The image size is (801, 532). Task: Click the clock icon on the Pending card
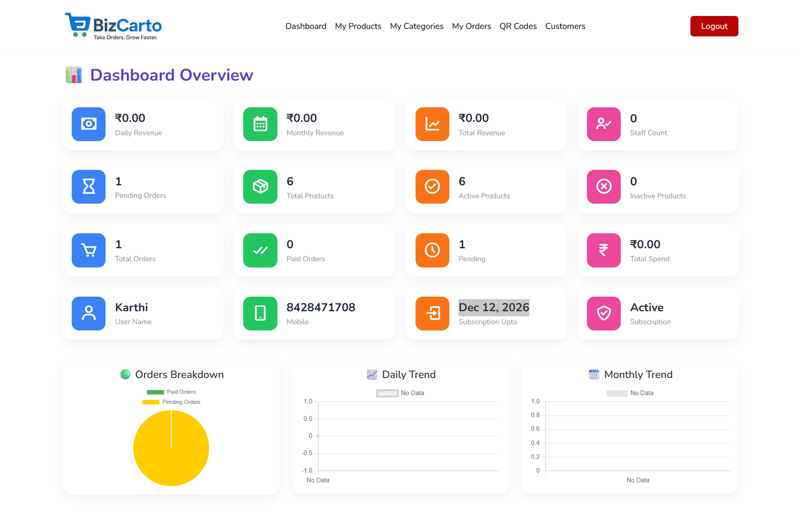(x=432, y=250)
